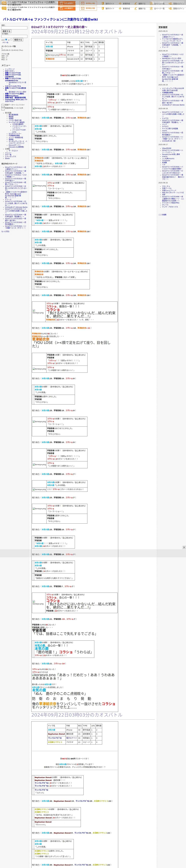This screenshot has width=186, height=868.
Task: Open 変幻自在リクエスト受付 link
Action: coord(17,92)
